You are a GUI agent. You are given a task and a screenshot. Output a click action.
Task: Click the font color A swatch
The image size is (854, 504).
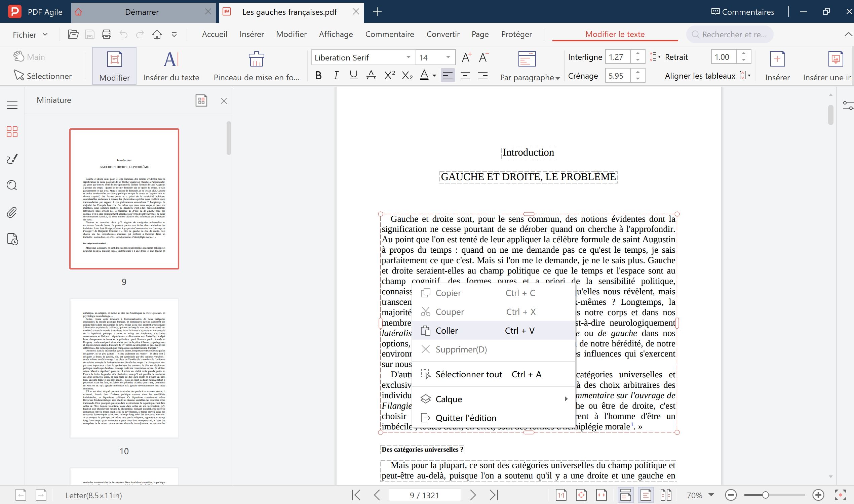[x=424, y=75]
